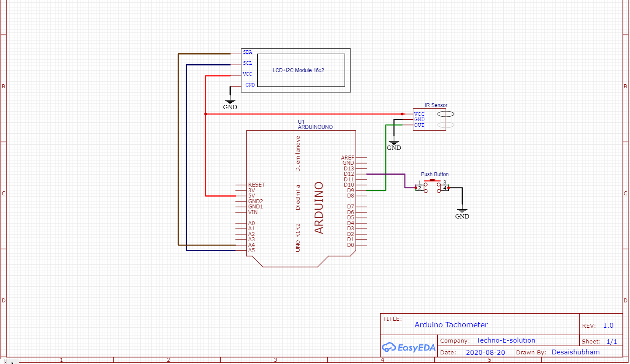
Task: Click the D7 pin label
Action: point(350,207)
